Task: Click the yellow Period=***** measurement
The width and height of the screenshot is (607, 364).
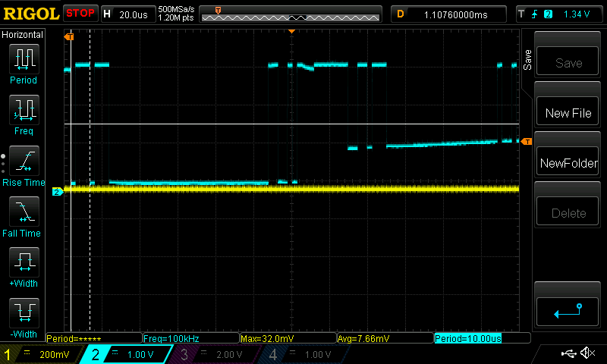Action: (93, 338)
